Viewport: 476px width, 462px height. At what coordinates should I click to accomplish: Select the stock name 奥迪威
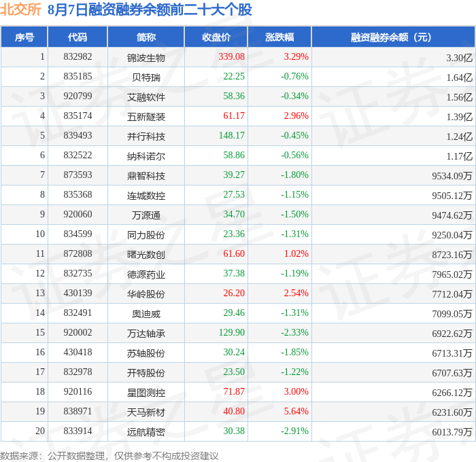point(146,314)
